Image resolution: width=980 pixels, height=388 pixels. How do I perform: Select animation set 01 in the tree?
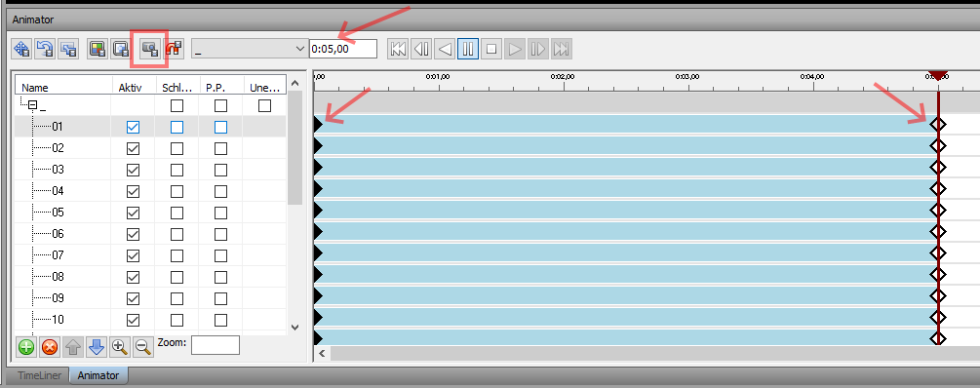(59, 128)
